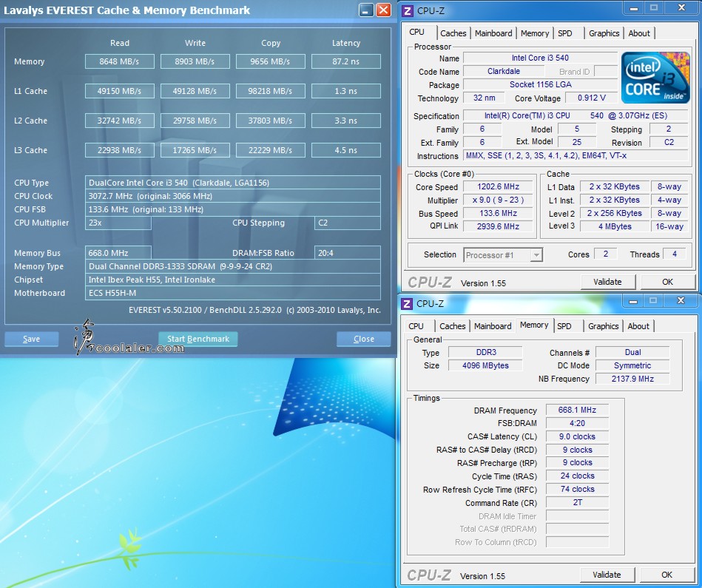Select Mainboard tab in lower CPU-Z window
The width and height of the screenshot is (702, 588).
pos(493,326)
